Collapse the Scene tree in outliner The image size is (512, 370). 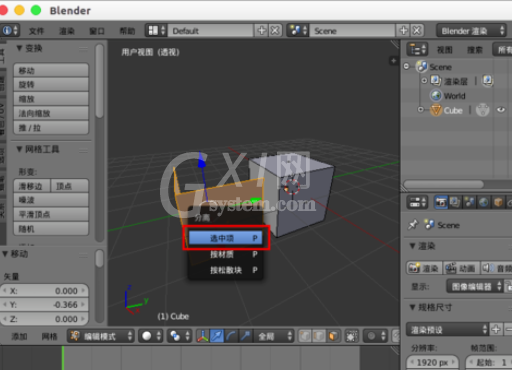[406, 66]
